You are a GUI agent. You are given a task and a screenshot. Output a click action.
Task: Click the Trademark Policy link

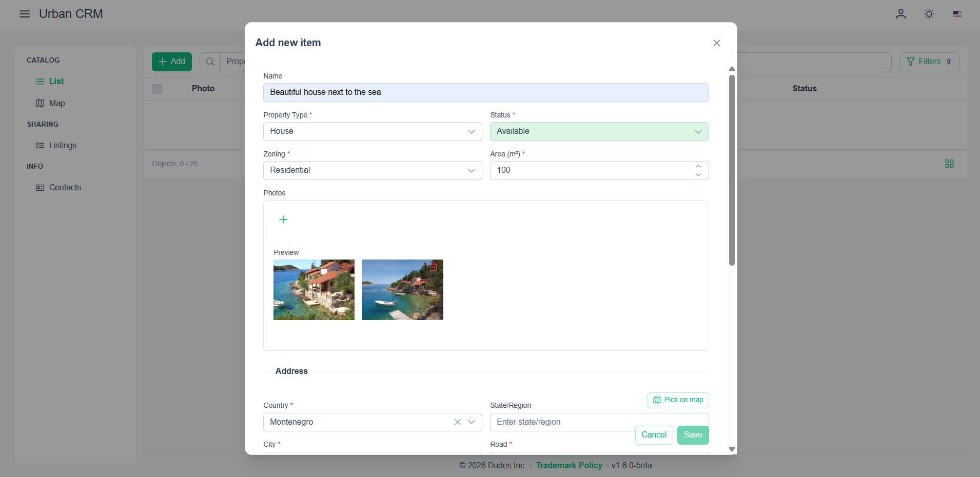coord(569,466)
